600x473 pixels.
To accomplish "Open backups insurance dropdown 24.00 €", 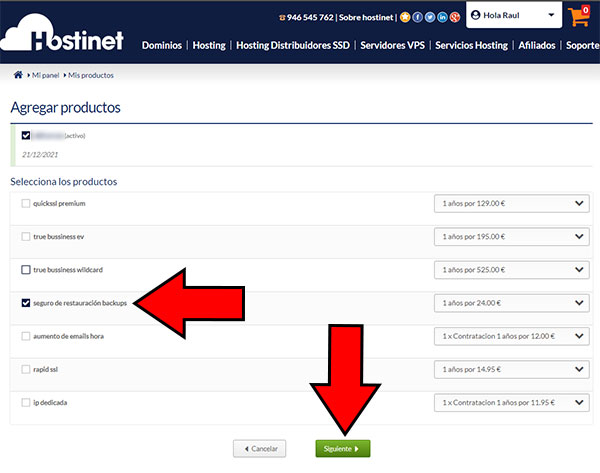I will coord(512,303).
